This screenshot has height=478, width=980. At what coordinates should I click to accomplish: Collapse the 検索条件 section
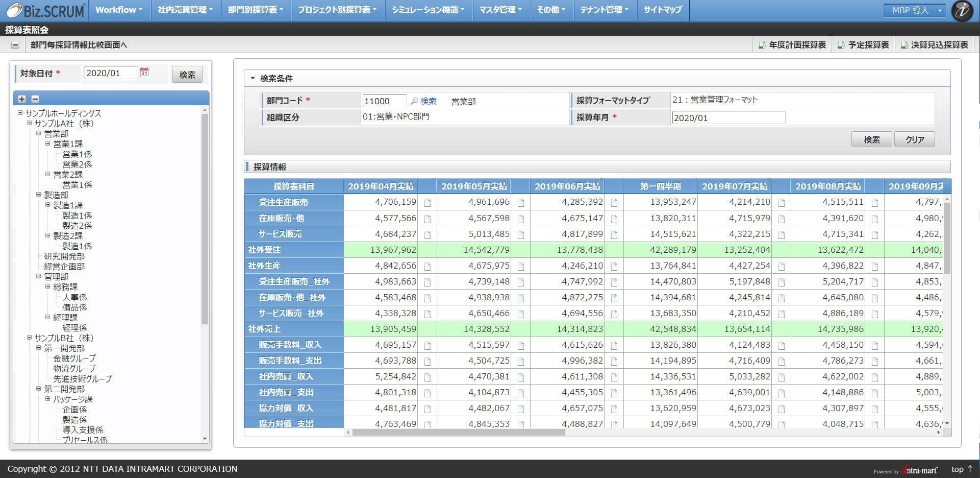click(253, 79)
